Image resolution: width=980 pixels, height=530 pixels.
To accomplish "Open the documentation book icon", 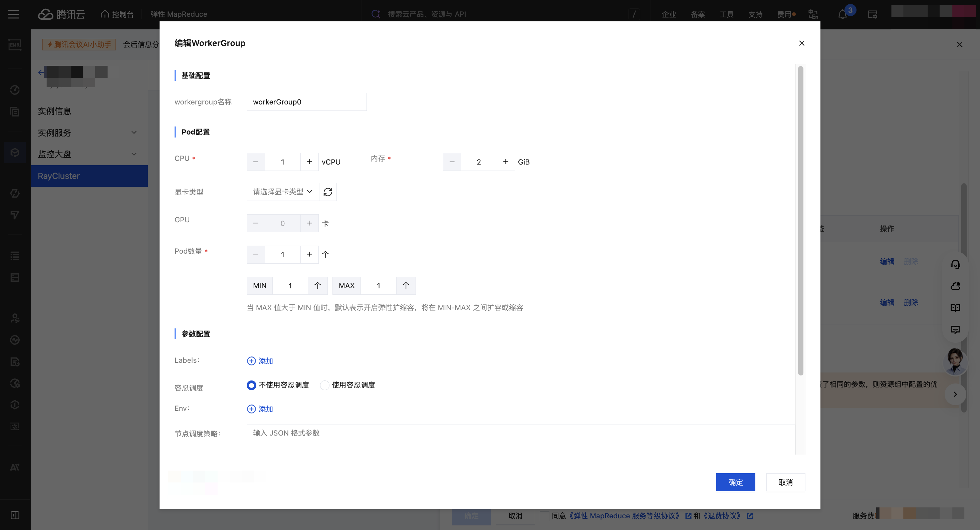I will 955,307.
